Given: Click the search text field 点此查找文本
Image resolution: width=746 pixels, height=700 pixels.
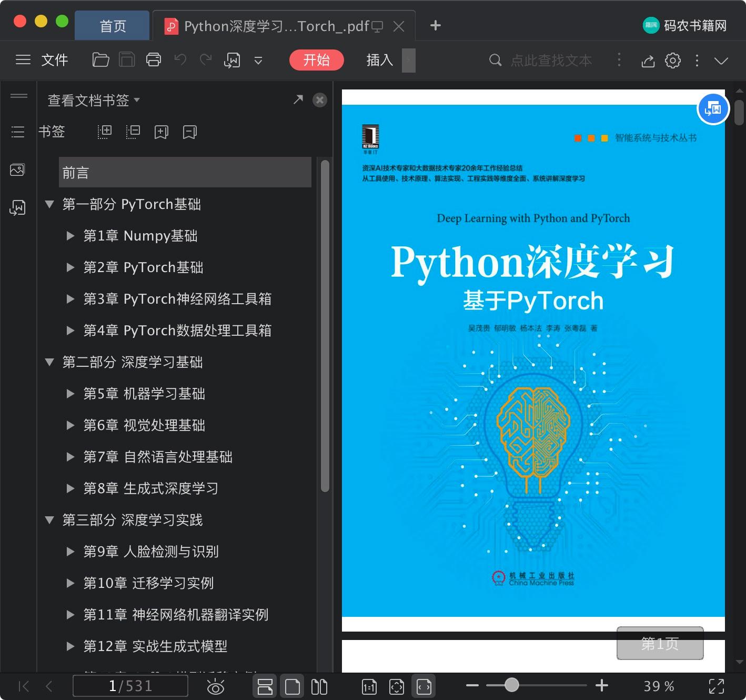Looking at the screenshot, I should (551, 61).
